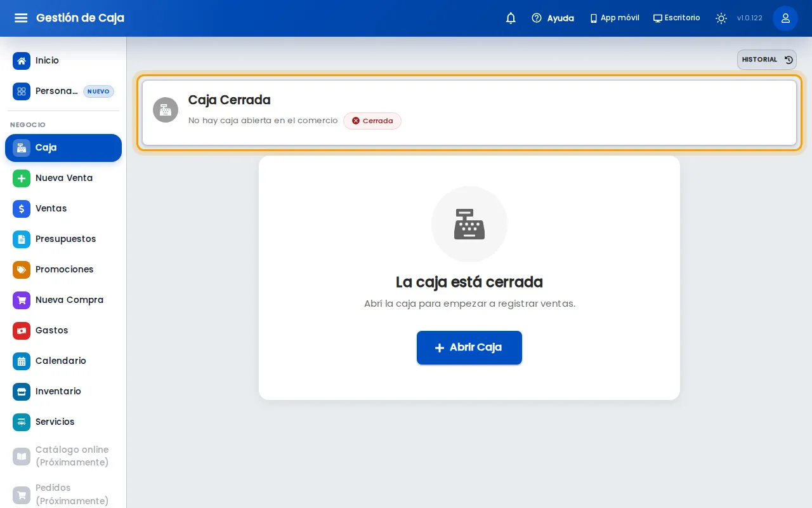Screen dimensions: 812x508
Task: Open notifications bell
Action: [511, 18]
